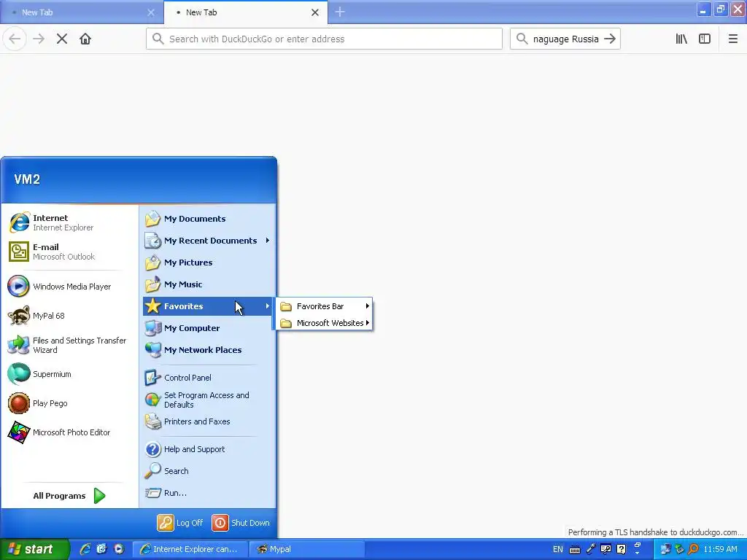Close the active New Tab

point(315,12)
